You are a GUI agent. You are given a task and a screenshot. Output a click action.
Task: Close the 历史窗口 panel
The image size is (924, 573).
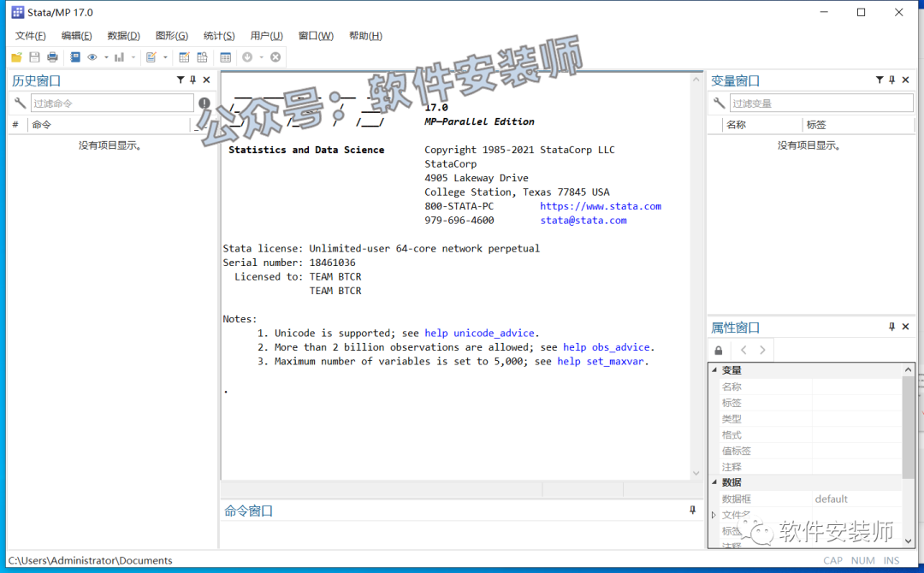tap(206, 80)
